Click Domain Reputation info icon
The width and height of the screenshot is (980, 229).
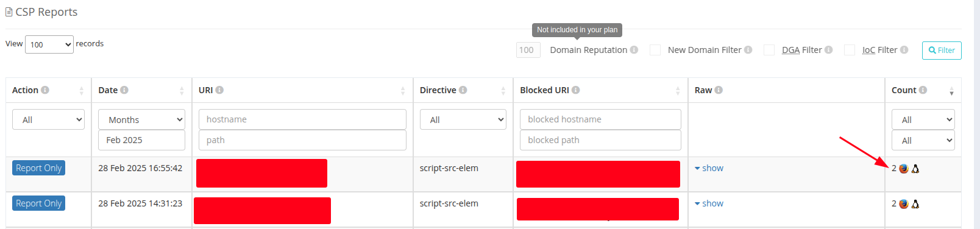[634, 50]
